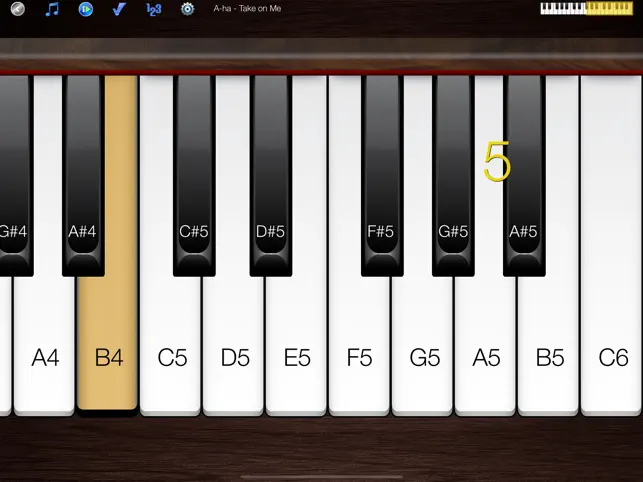The width and height of the screenshot is (643, 482).
Task: Play the C5 white key
Action: pyautogui.click(x=171, y=345)
